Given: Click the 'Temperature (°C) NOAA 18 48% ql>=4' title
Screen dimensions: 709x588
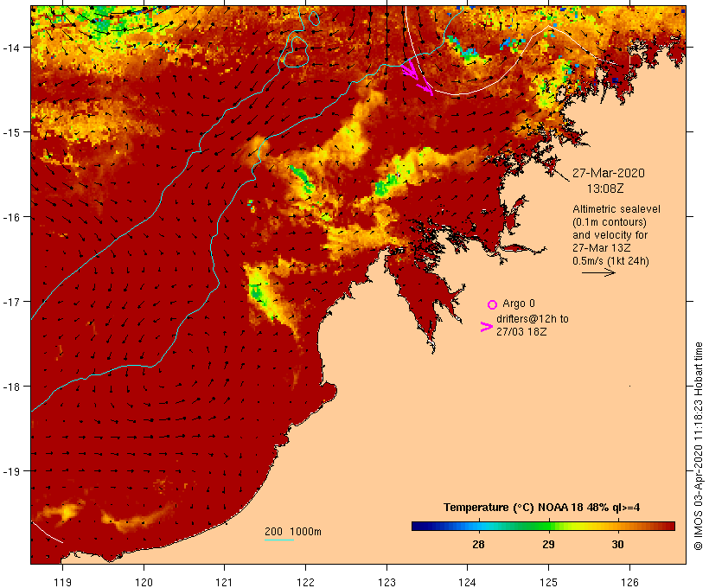Looking at the screenshot, I should point(541,507).
